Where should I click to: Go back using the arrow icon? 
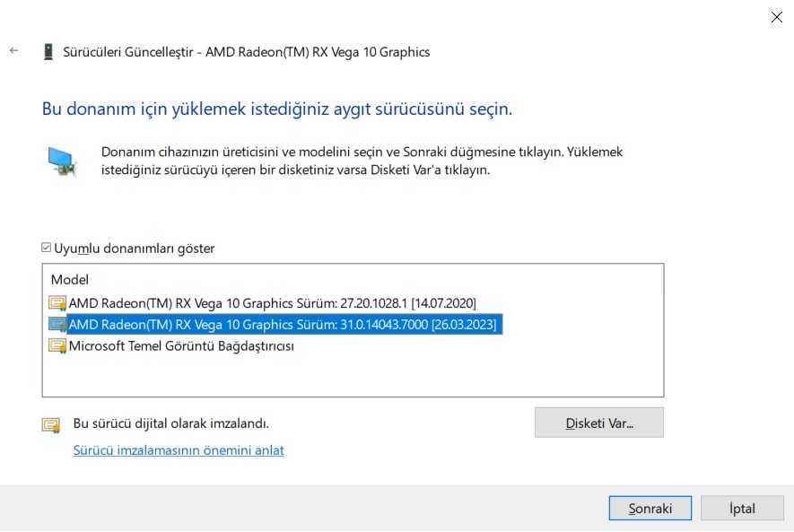[x=14, y=50]
